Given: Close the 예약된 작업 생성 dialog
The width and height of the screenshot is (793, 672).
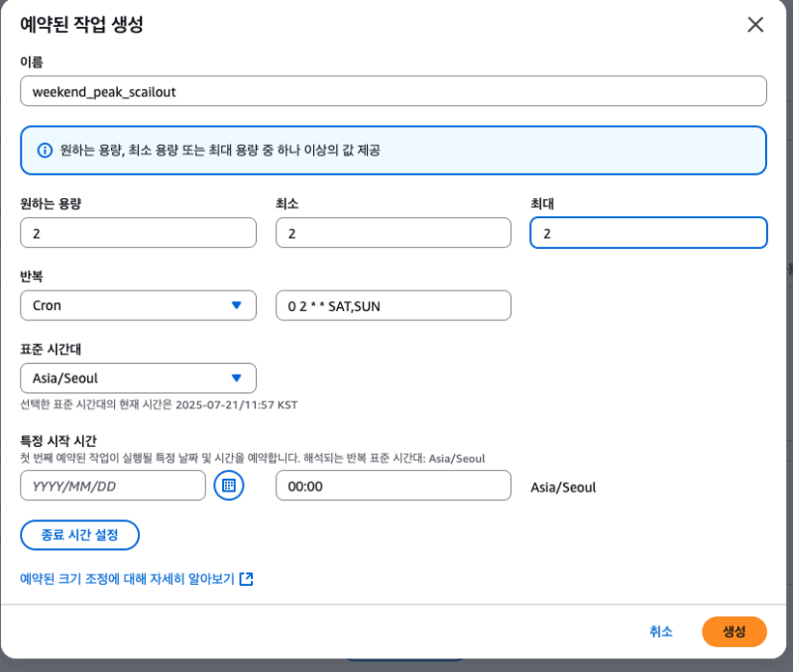Looking at the screenshot, I should point(755,25).
